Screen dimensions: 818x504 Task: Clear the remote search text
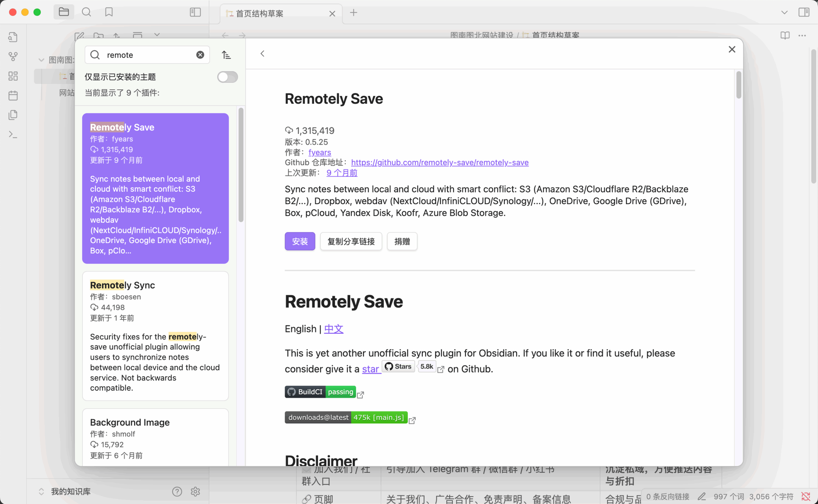[x=200, y=55]
